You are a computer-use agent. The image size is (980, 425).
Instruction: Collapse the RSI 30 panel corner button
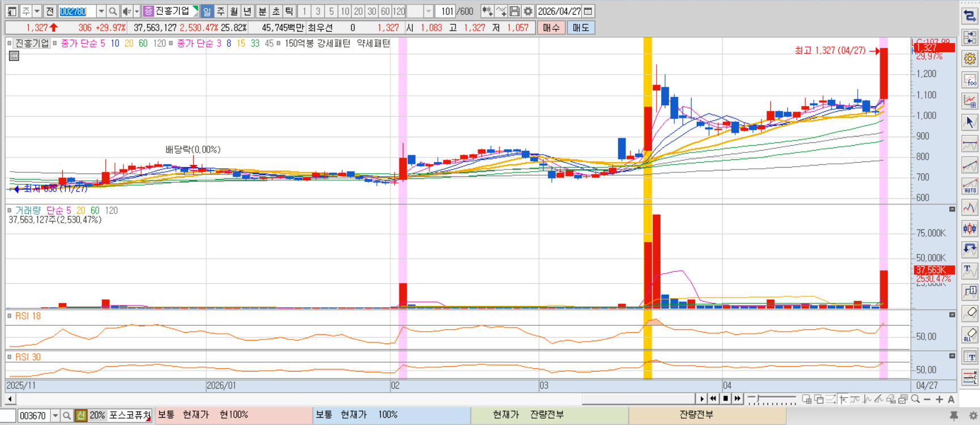(x=952, y=356)
